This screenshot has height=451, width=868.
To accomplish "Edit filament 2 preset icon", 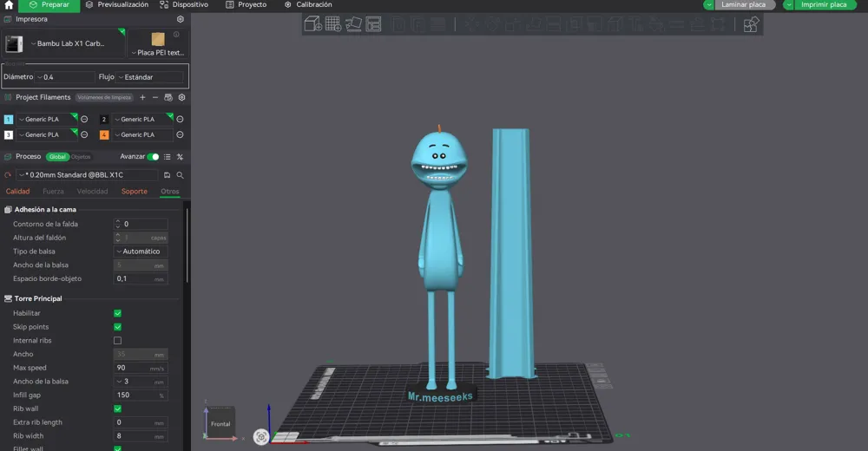I will (x=180, y=119).
